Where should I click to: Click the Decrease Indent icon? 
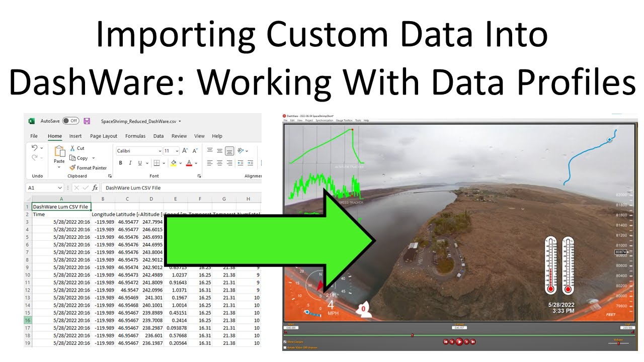[x=240, y=163]
